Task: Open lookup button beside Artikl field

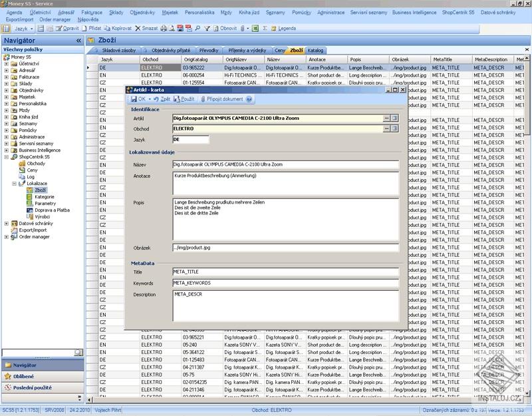Action: [386, 118]
